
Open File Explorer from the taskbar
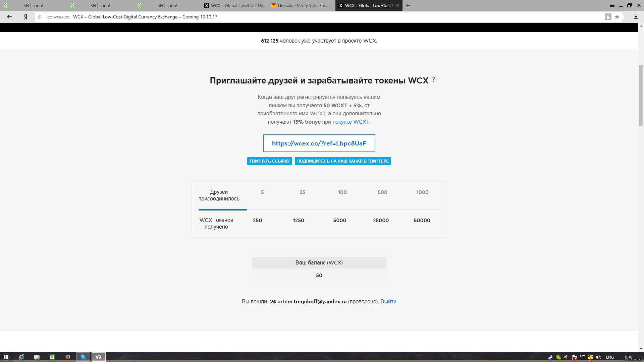(37, 357)
